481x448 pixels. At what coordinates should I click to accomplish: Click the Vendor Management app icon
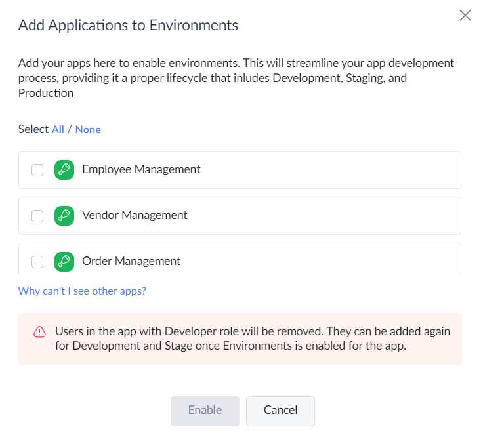click(64, 216)
